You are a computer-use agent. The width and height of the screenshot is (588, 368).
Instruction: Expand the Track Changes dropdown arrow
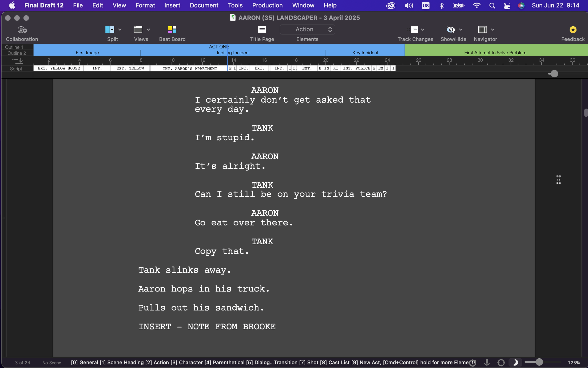(x=423, y=30)
